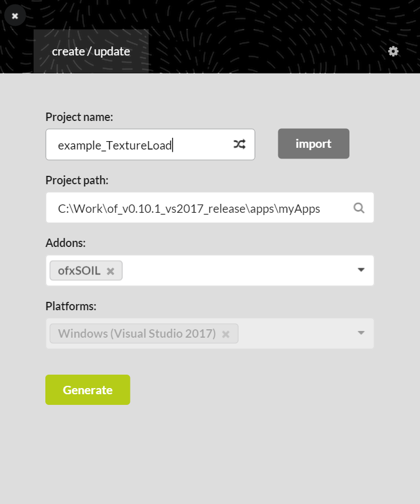Click the "Addons:" label

tap(66, 243)
